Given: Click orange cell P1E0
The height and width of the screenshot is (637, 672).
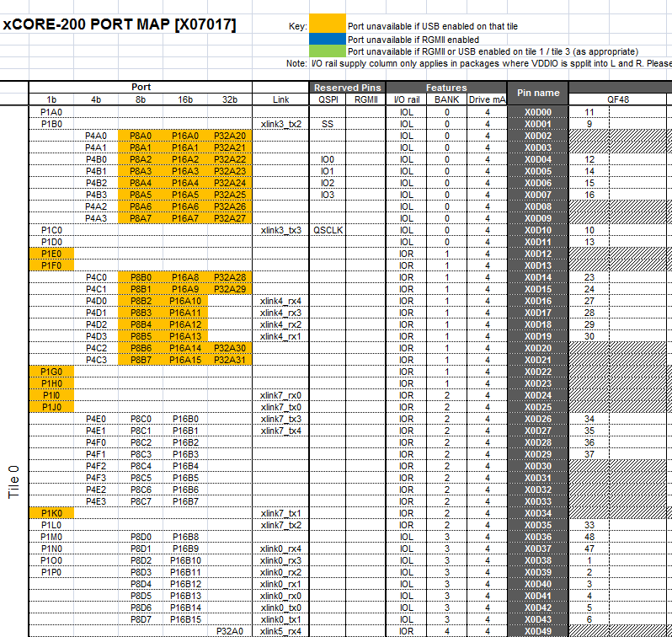Looking at the screenshot, I should (51, 254).
